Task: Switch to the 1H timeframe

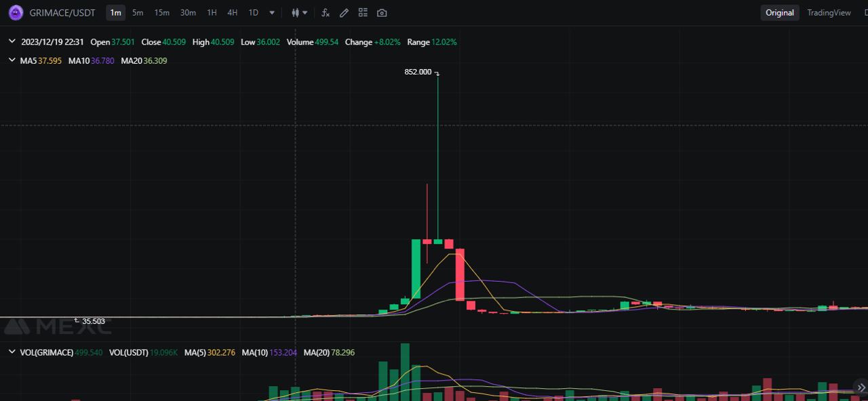Action: [x=212, y=13]
